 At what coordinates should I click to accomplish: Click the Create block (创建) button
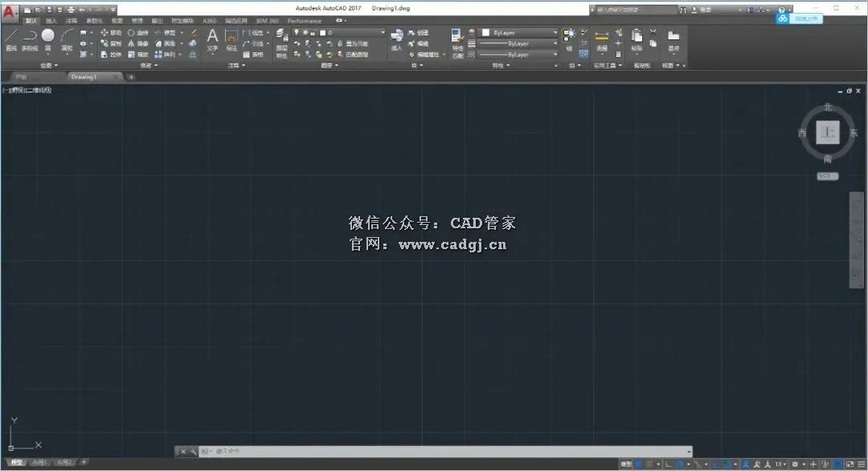point(419,33)
